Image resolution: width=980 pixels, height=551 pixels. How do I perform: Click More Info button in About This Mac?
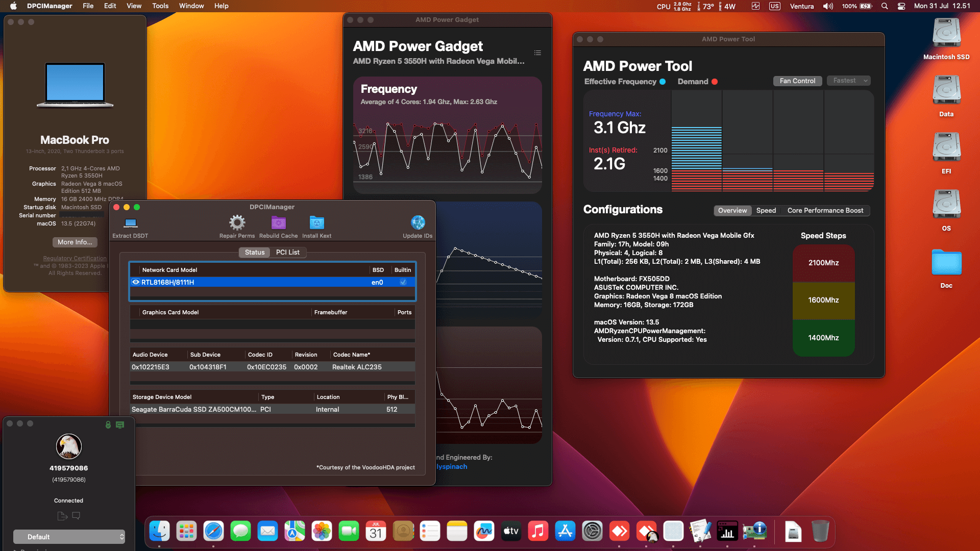[x=75, y=242]
